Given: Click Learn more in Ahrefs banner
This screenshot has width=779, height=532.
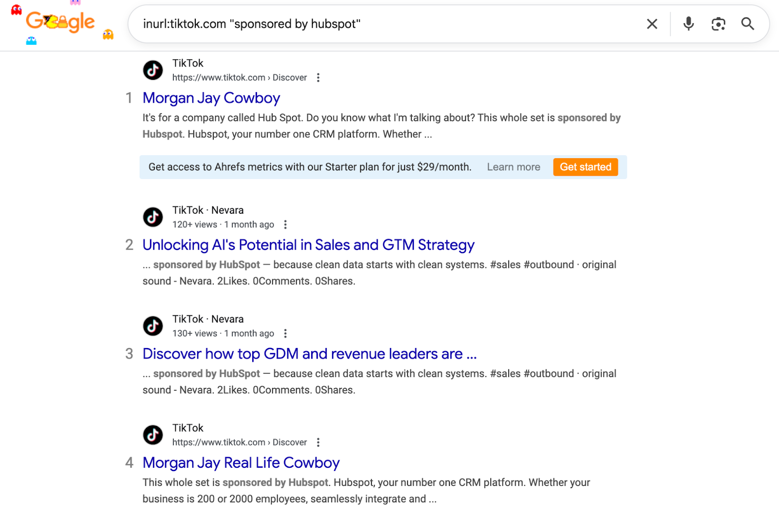Looking at the screenshot, I should coord(514,167).
